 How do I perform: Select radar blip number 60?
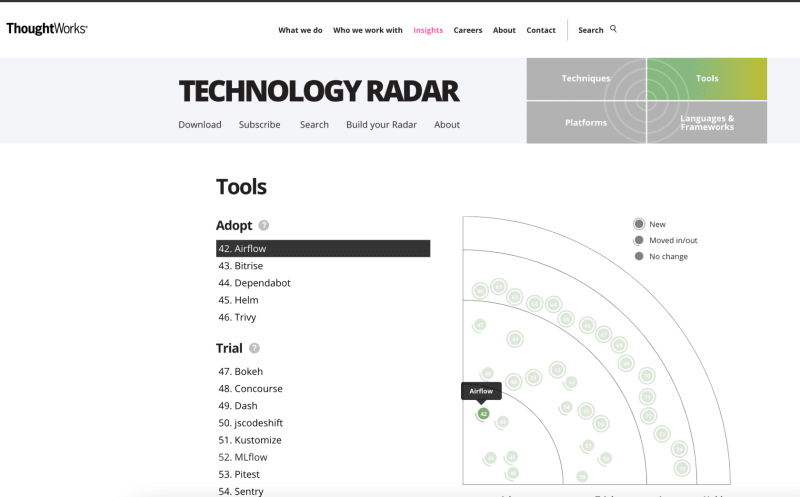click(x=480, y=291)
